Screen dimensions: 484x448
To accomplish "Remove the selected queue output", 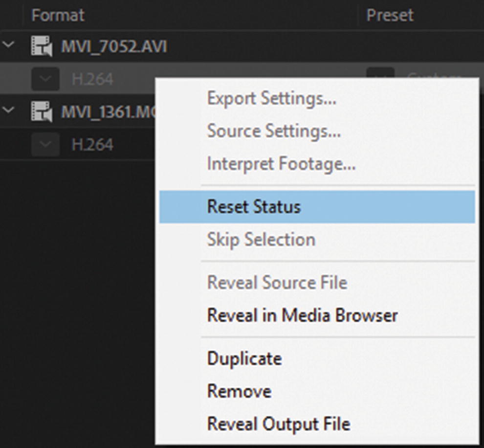I will (x=239, y=391).
